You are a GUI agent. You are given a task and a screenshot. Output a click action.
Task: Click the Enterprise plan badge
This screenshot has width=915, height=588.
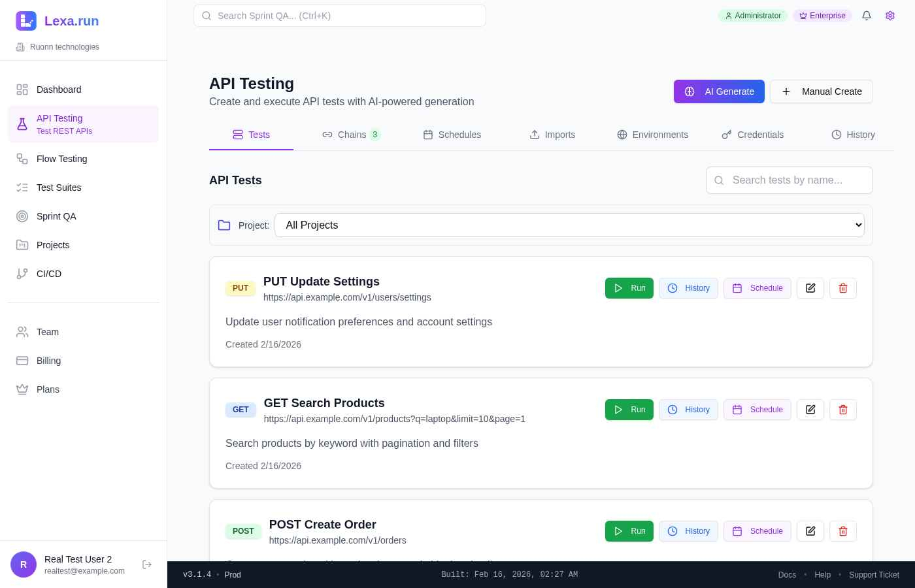(822, 16)
